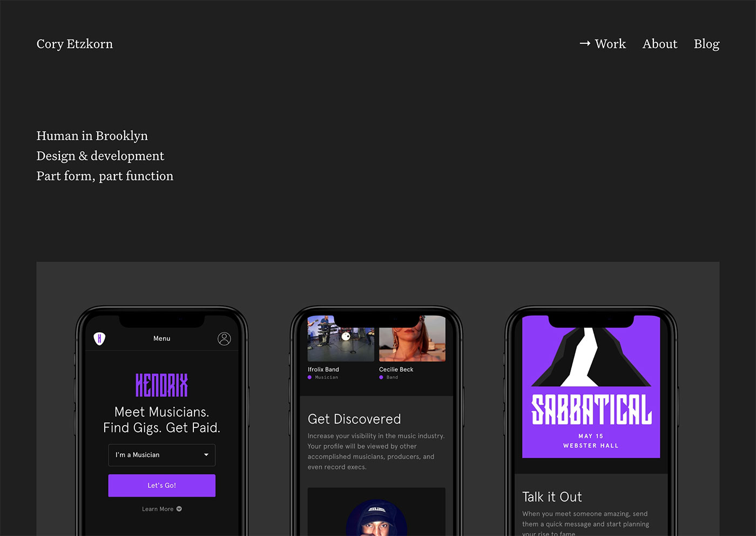Open the Cecilie Beck thumbnail photo
The height and width of the screenshot is (536, 756).
click(x=412, y=338)
